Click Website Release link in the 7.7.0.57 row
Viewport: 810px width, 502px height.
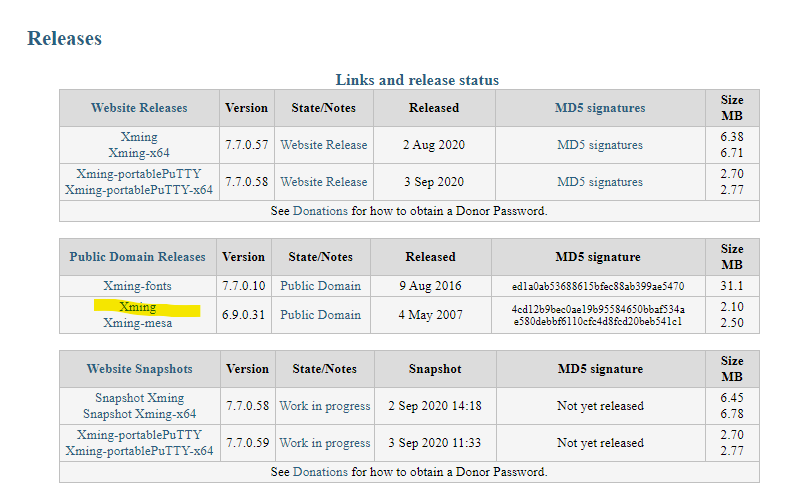pos(324,145)
